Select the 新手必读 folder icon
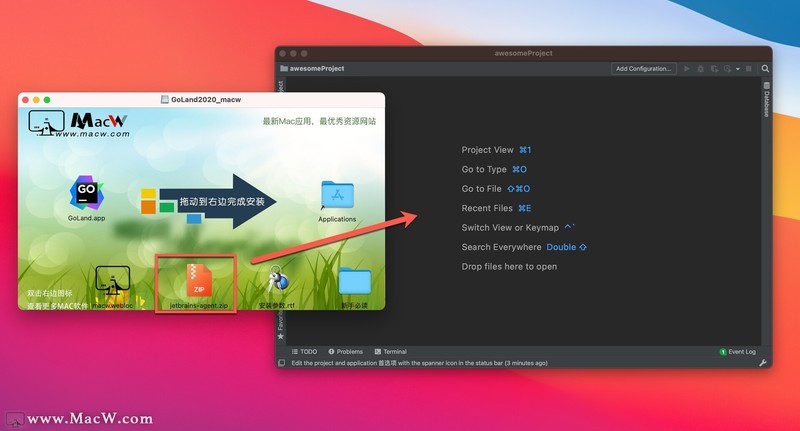This screenshot has height=431, width=800. click(355, 282)
